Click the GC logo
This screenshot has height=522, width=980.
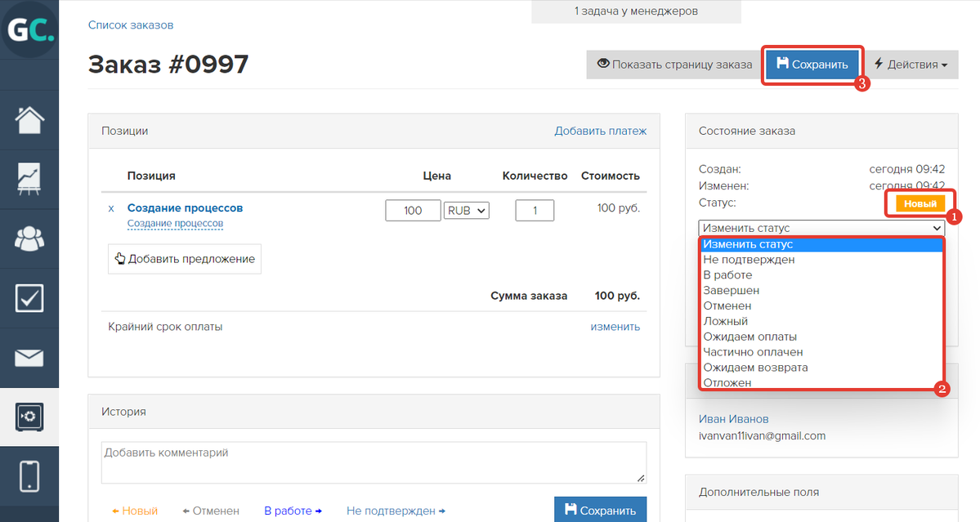[29, 29]
